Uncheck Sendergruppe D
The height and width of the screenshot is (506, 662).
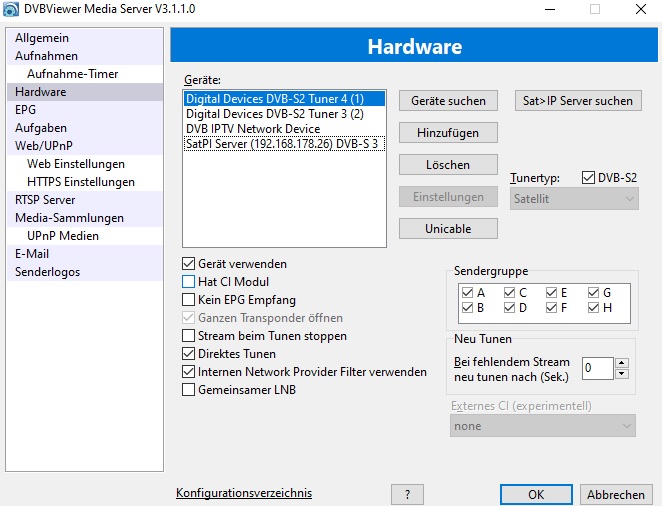pyautogui.click(x=510, y=308)
